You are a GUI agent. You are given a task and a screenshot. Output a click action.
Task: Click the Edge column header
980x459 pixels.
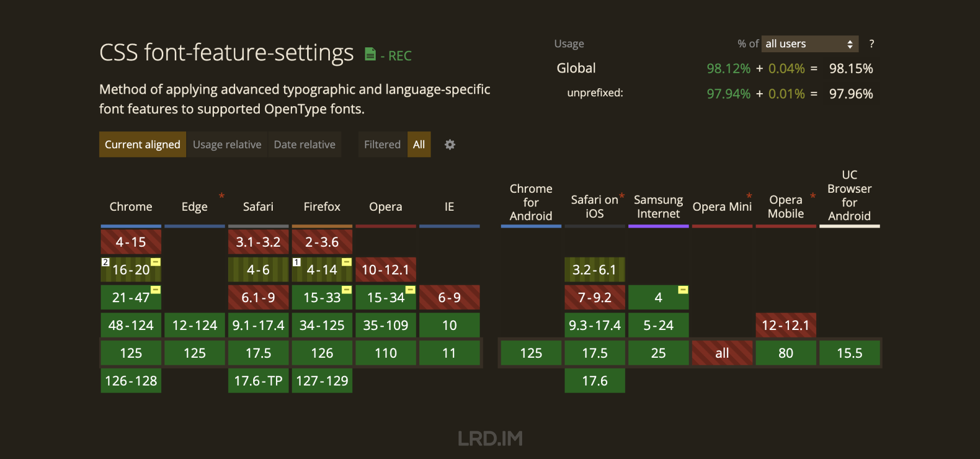pyautogui.click(x=194, y=207)
